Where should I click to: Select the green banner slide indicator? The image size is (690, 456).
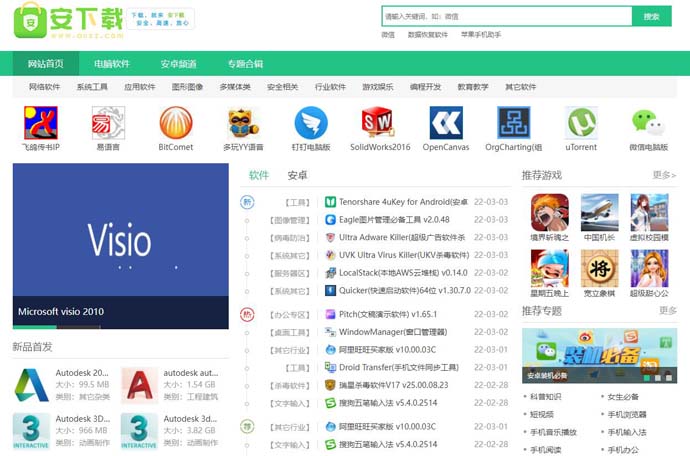tap(646, 378)
